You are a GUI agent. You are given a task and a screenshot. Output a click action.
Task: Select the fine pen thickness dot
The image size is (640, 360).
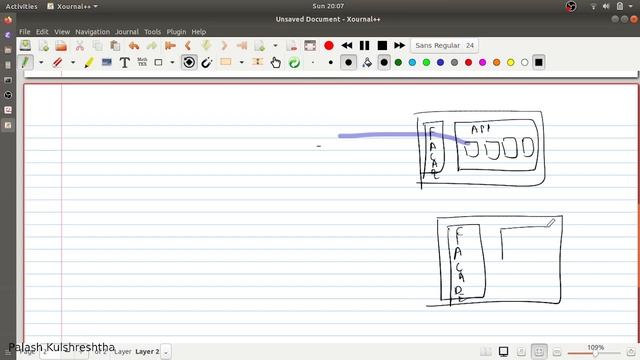[313, 62]
